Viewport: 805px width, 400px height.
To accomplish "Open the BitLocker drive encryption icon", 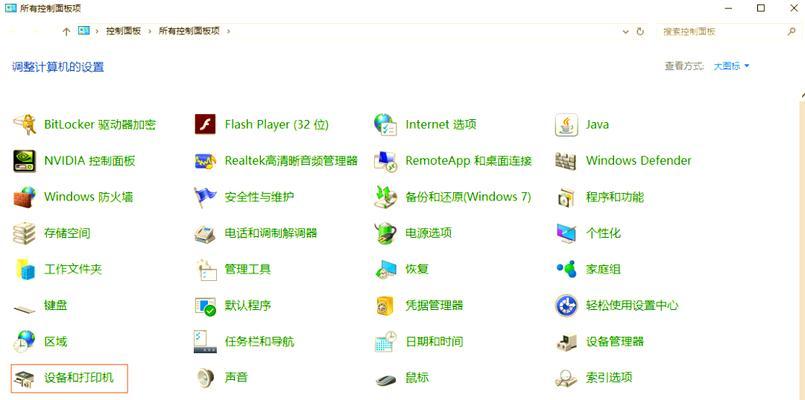I will pyautogui.click(x=24, y=125).
